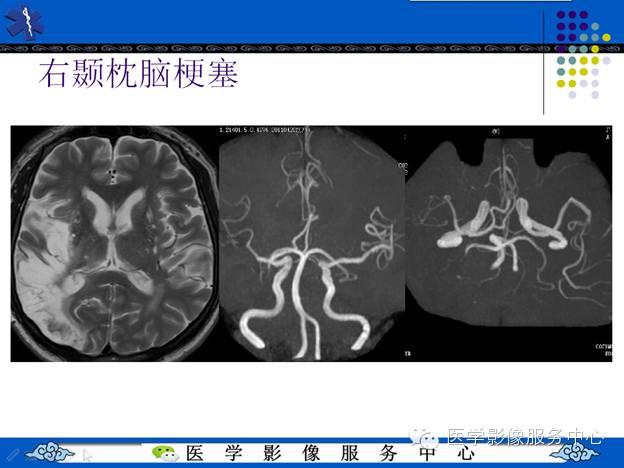Click the middle frontal MRA vessel image

pos(312,244)
